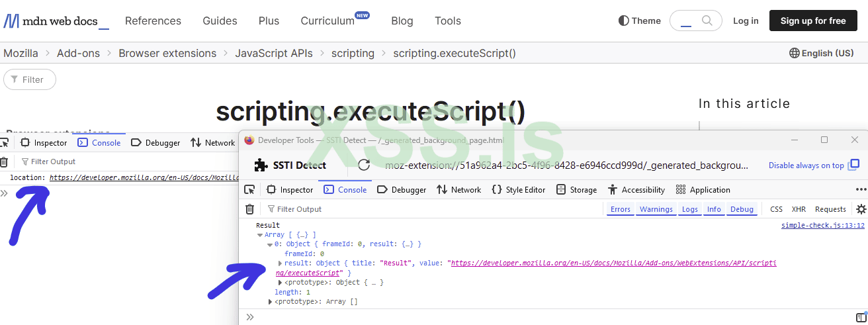Open the simple-check.js:13:12 source link

pyautogui.click(x=822, y=226)
